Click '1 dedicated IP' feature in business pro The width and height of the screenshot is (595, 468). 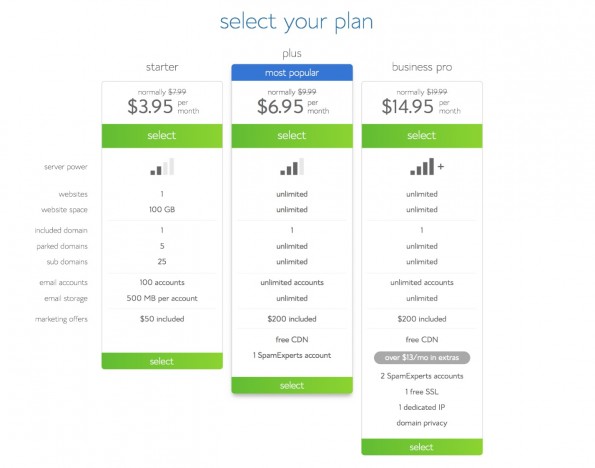(x=422, y=407)
